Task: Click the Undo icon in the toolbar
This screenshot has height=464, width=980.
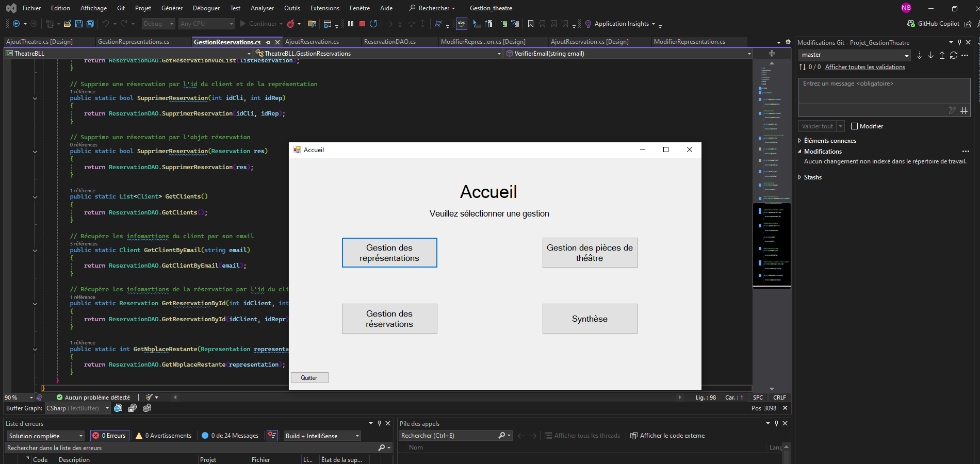Action: pyautogui.click(x=106, y=24)
